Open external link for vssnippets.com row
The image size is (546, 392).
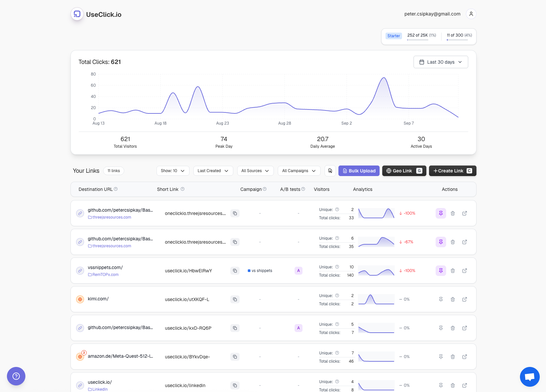(464, 271)
